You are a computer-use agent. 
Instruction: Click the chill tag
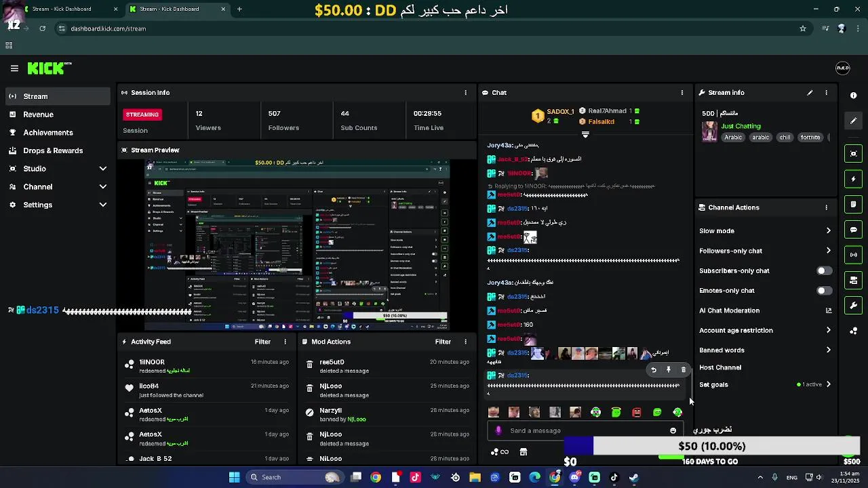[x=785, y=138]
